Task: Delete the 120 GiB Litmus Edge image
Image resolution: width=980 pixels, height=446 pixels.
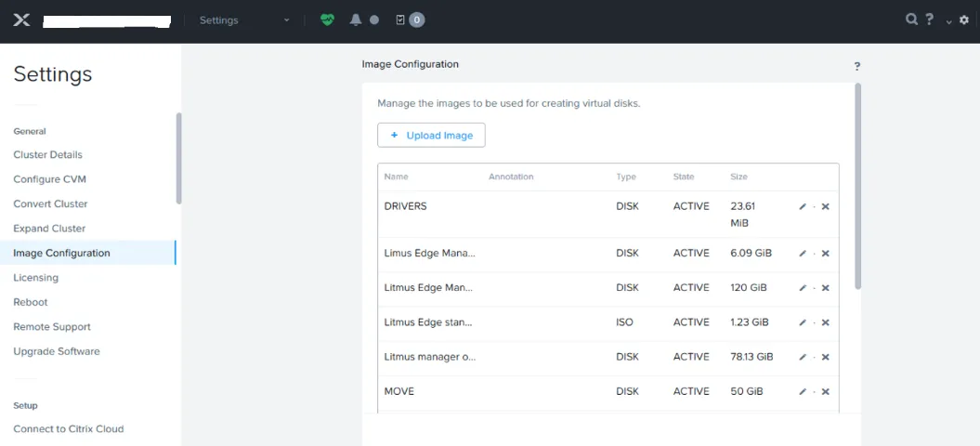Action: coord(825,288)
